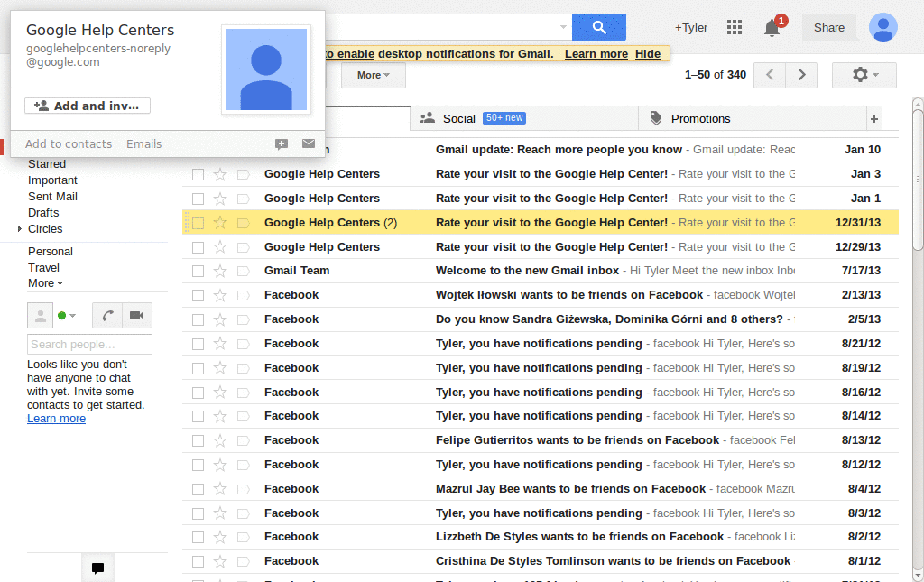Click the Search people input field
The height and width of the screenshot is (582, 924).
(89, 344)
